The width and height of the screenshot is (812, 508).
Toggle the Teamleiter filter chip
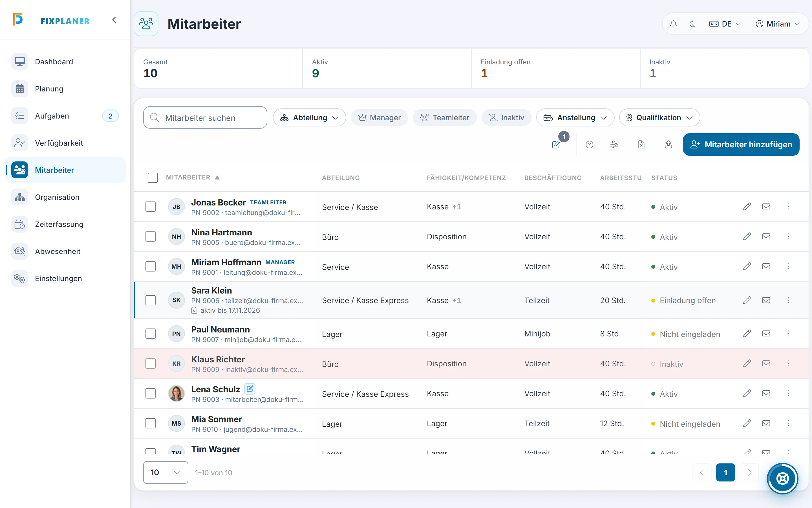coord(445,118)
